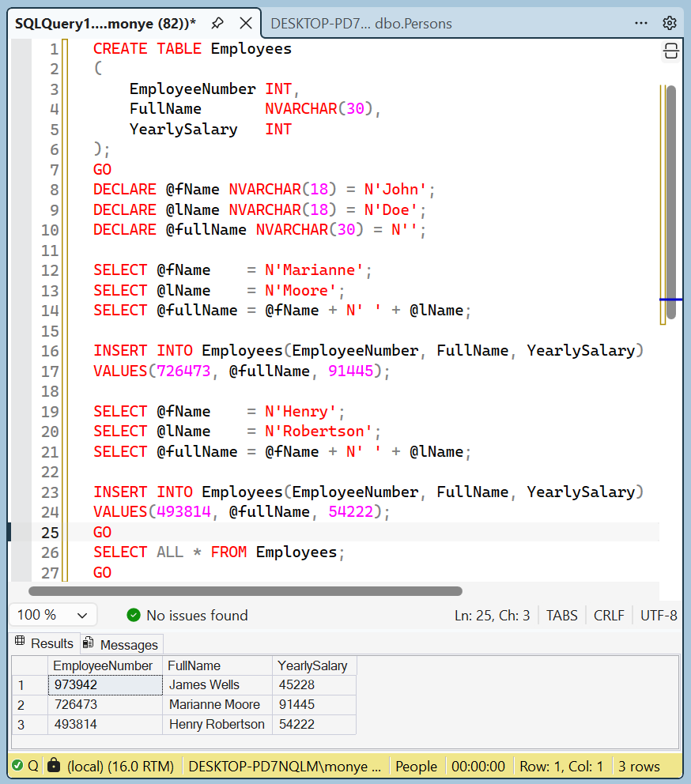Image resolution: width=691 pixels, height=784 pixels.
Task: Click the 00:00:00 elapsed time status
Action: coord(478,766)
